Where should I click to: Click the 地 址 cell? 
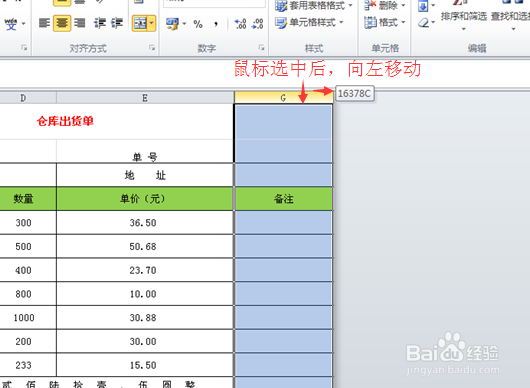tap(145, 175)
